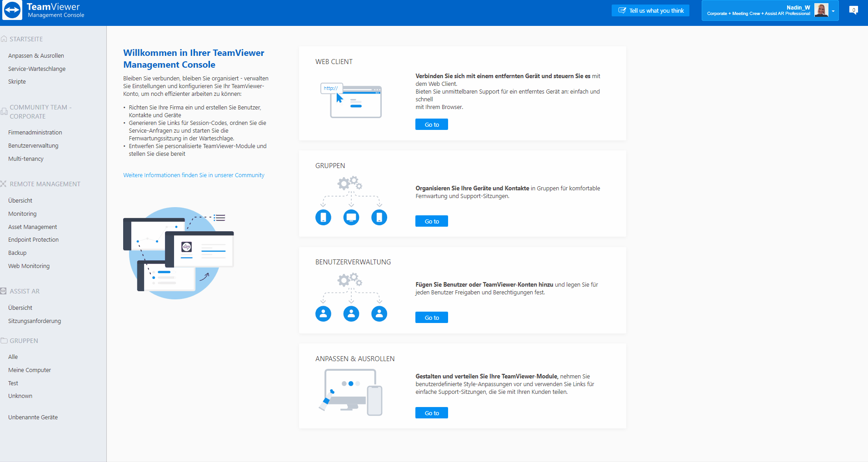Open Multi-tenancy in sidebar
The width and height of the screenshot is (868, 462).
[x=26, y=159]
